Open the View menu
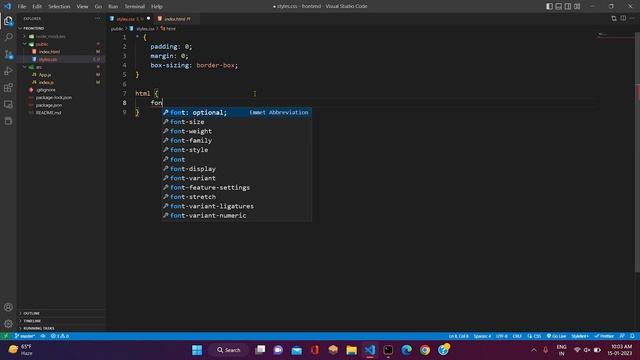 click(x=82, y=6)
